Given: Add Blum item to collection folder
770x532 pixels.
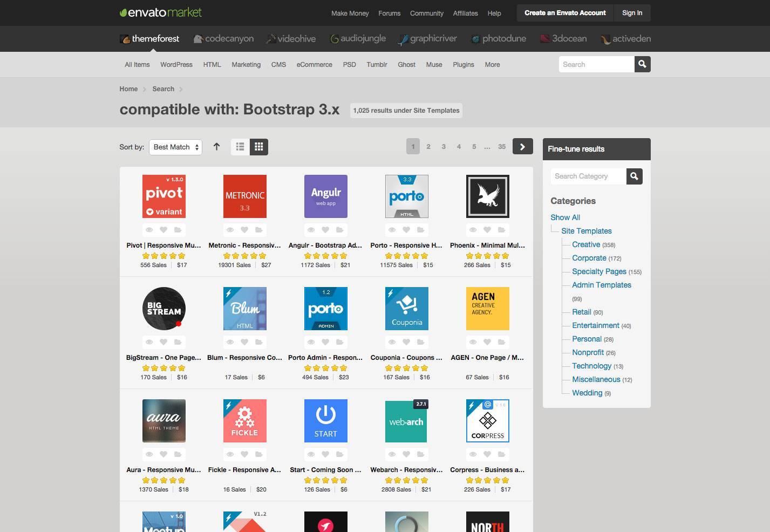Looking at the screenshot, I should click(258, 342).
